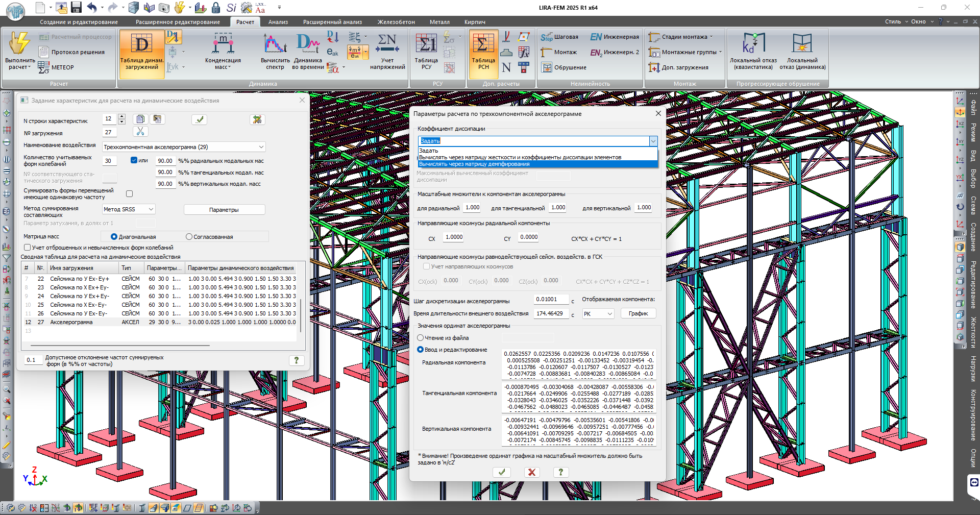Viewport: 980px width, 515px height.
Task: Select 'Согласованная' mass matrix radio button
Action: point(189,237)
